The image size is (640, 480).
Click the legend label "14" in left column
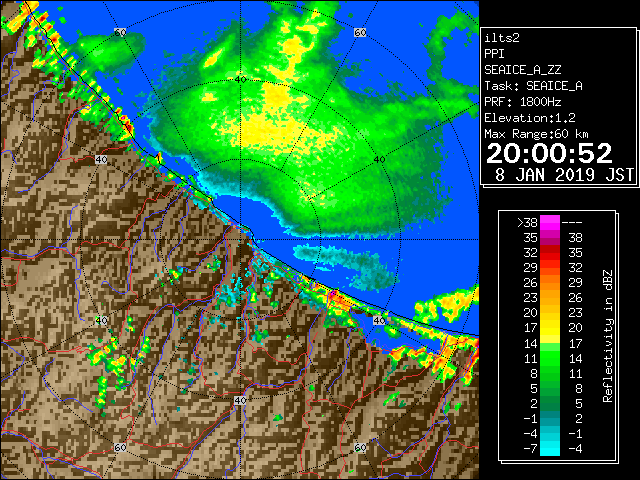[x=531, y=344]
